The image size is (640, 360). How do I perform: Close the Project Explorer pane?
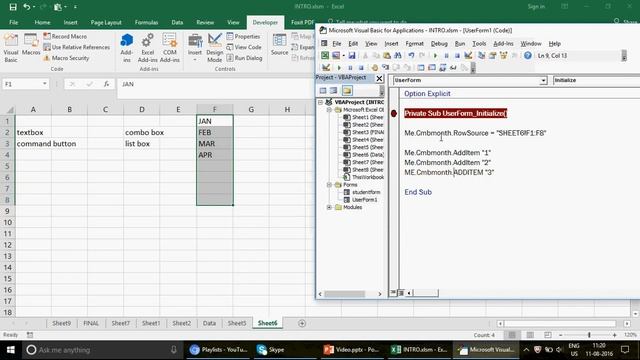[379, 78]
